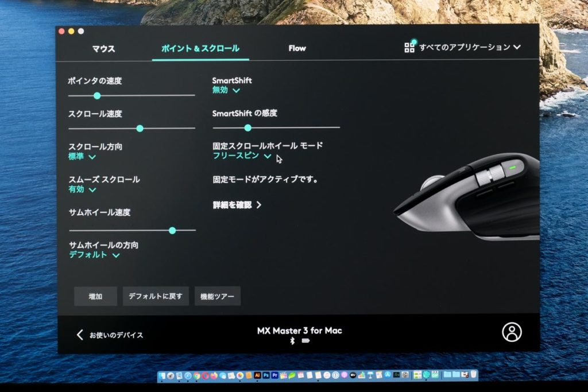Viewport: 588px width, 392px height.
Task: Open the フリースピン wheel mode dropdown
Action: point(242,156)
